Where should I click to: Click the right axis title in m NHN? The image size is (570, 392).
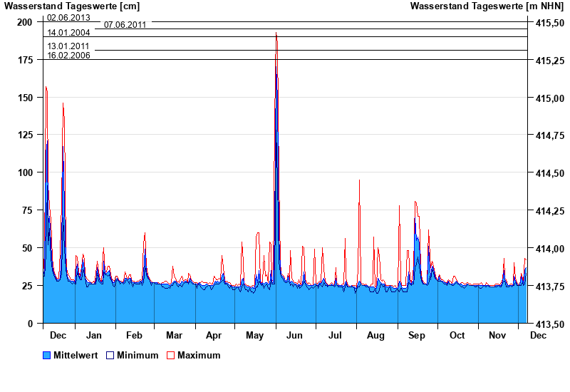(x=487, y=6)
